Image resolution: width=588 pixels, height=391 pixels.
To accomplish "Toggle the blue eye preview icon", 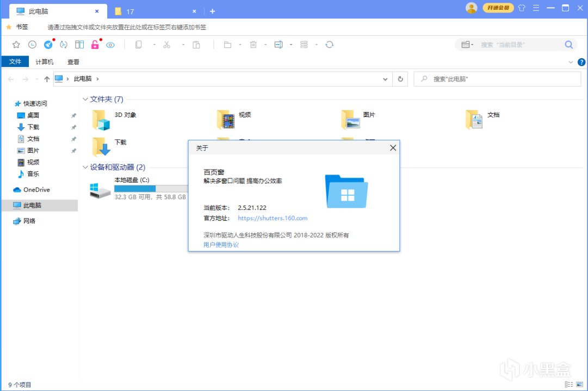I will 110,45.
